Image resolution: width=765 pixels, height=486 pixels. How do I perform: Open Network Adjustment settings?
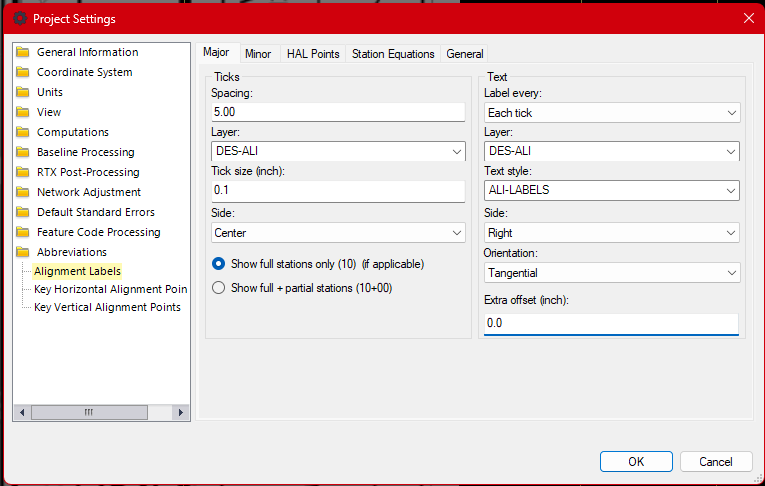(x=89, y=192)
